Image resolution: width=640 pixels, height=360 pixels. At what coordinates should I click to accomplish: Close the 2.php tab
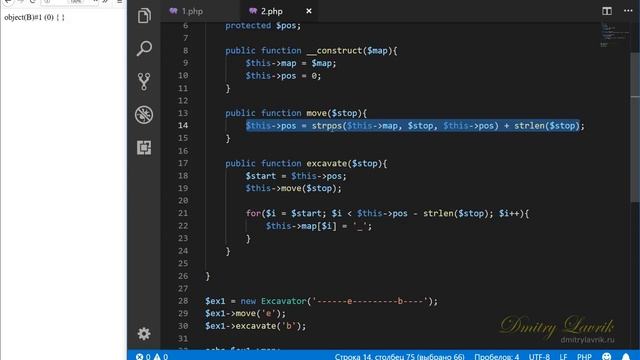[309, 11]
